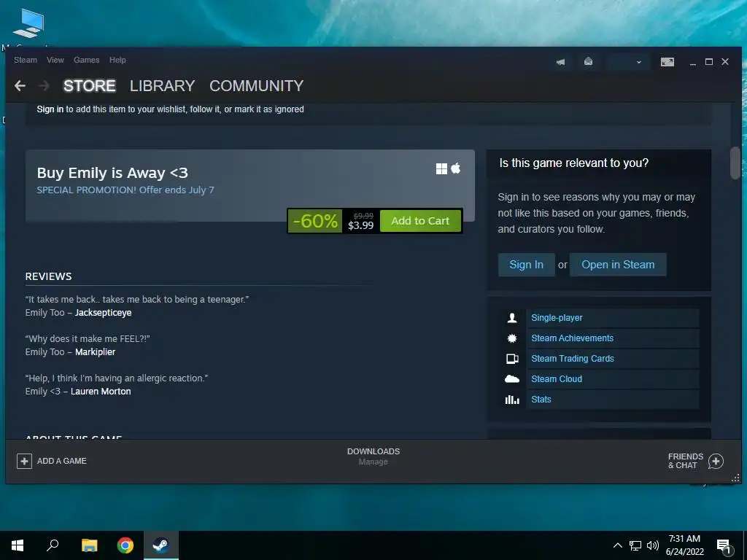Screen dimensions: 747x560
Task: Show hidden system tray icons
Action: (x=617, y=545)
